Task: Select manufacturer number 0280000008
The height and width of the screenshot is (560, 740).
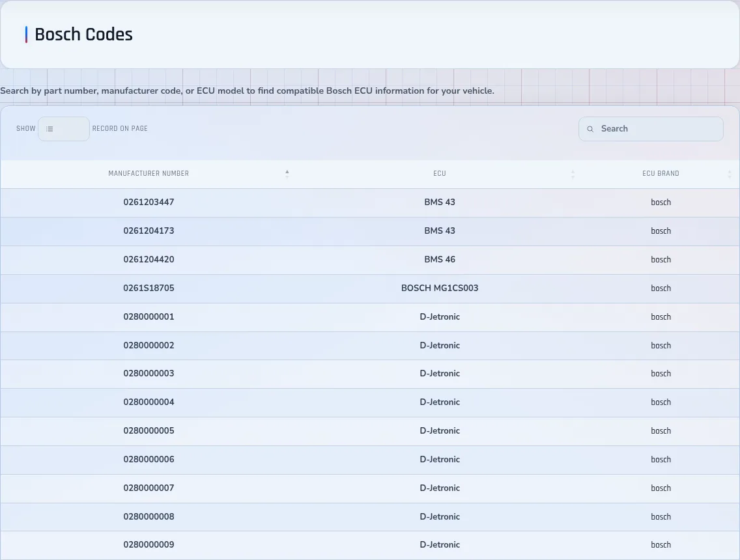Action: point(149,517)
